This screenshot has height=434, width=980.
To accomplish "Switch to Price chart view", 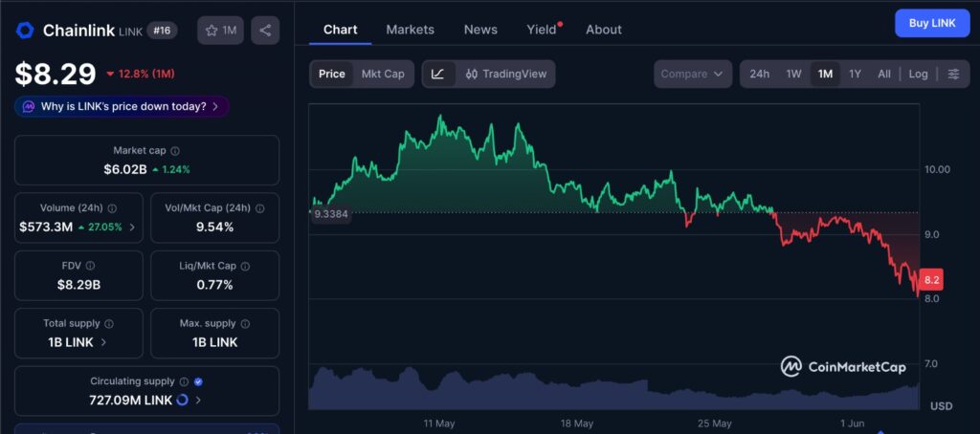I will point(332,74).
